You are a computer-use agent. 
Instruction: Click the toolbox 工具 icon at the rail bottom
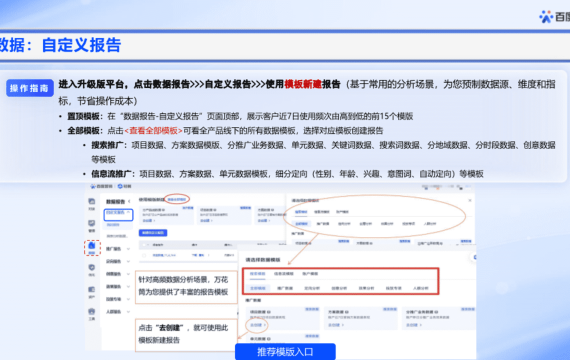(x=92, y=312)
